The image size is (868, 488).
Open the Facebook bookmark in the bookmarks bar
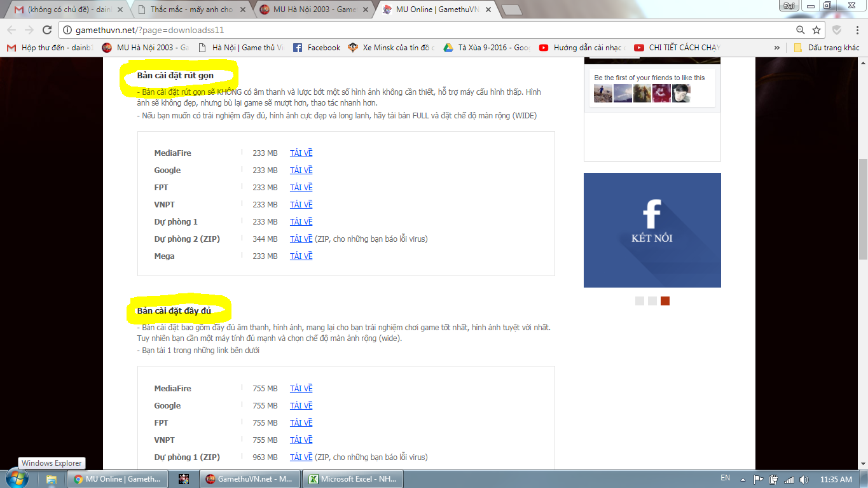[317, 48]
